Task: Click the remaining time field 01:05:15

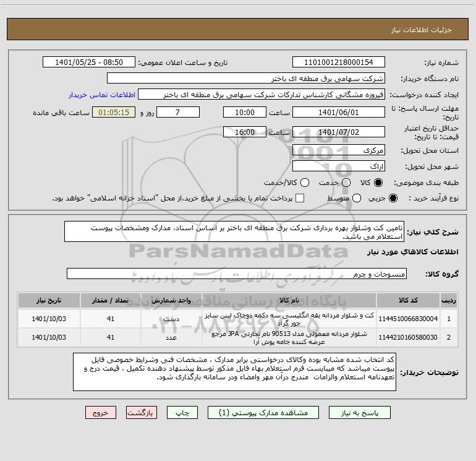Action: [x=114, y=112]
